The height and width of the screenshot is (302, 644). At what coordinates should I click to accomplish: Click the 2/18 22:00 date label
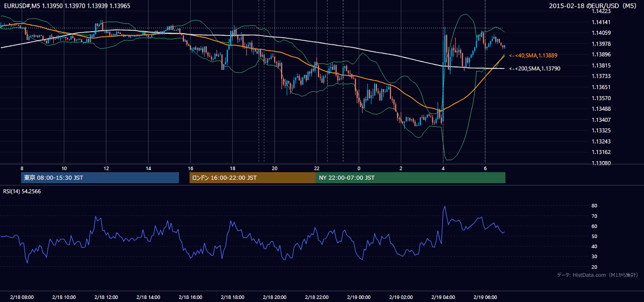coord(317,297)
